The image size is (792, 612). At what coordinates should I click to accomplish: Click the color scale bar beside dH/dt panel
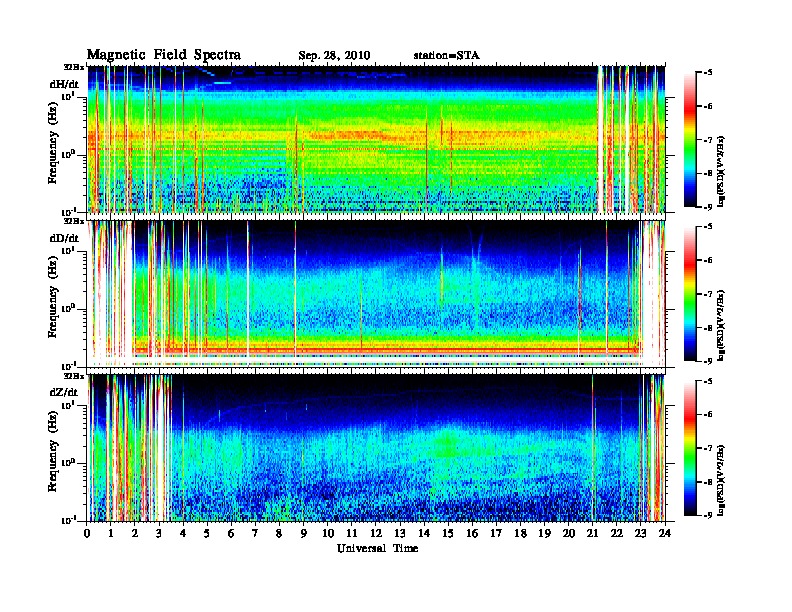tap(690, 140)
